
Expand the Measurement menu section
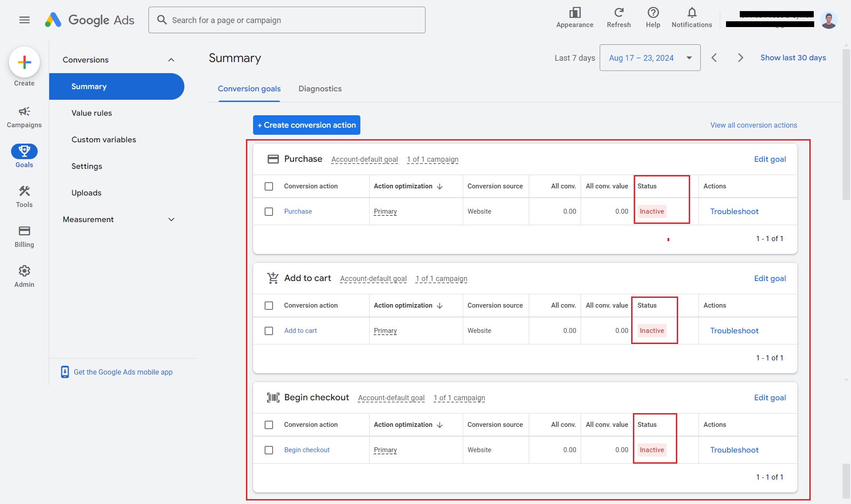click(x=171, y=219)
